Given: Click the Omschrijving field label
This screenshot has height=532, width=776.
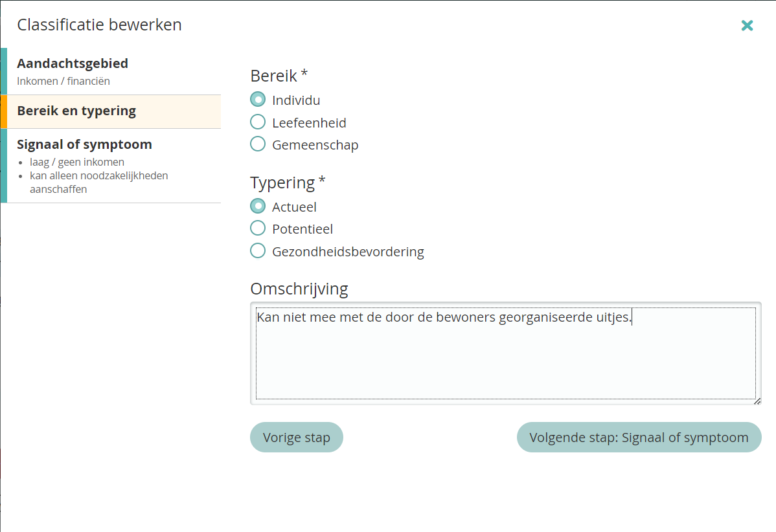Looking at the screenshot, I should click(x=299, y=289).
